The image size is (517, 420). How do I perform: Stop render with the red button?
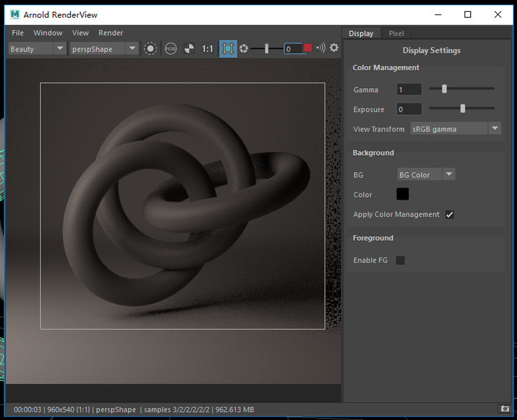pos(307,48)
